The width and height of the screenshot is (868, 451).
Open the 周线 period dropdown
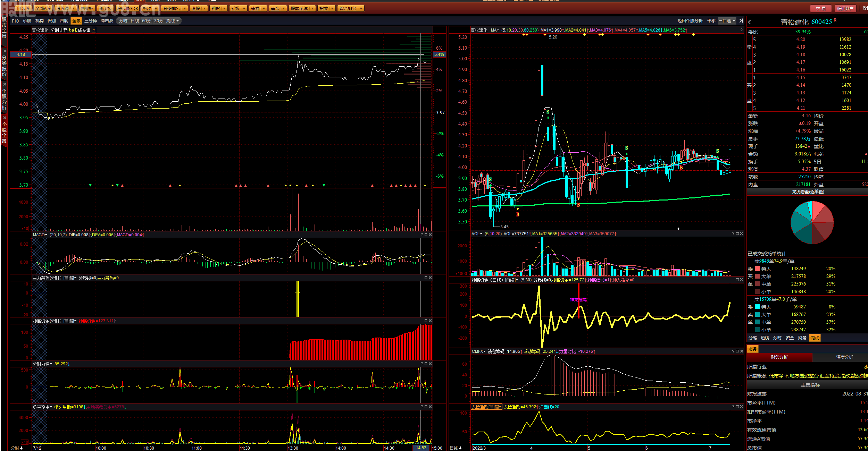click(173, 21)
